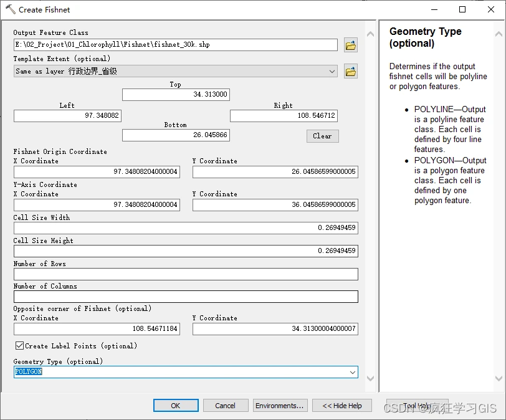Close the Create Fishnet dialog
Viewport: 506px width, 420px height.
491,10
